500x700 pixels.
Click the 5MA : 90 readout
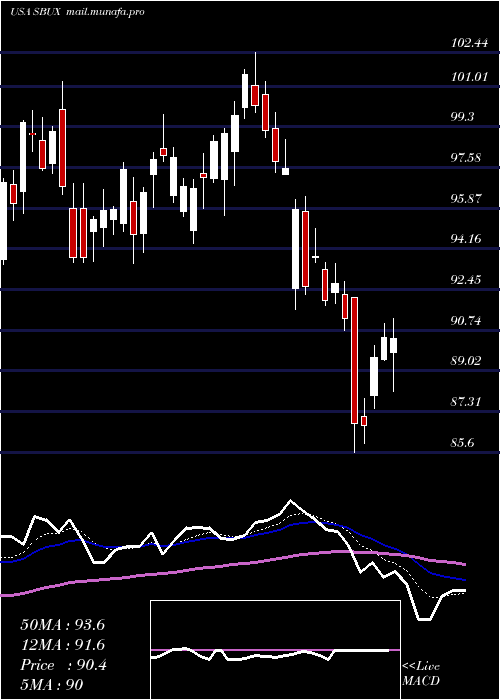click(x=52, y=685)
